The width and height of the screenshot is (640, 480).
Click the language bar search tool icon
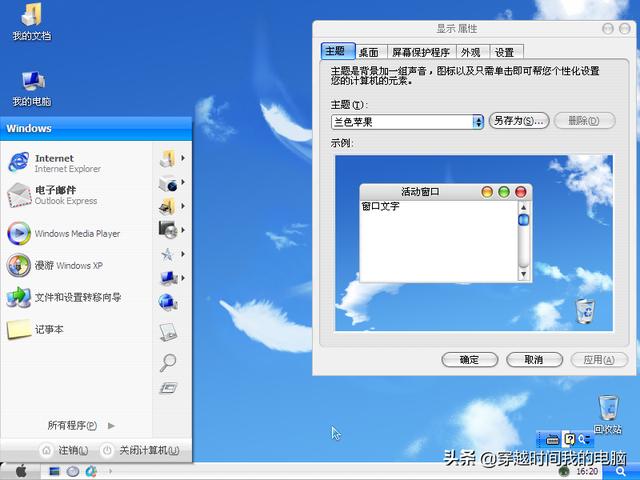(584, 439)
